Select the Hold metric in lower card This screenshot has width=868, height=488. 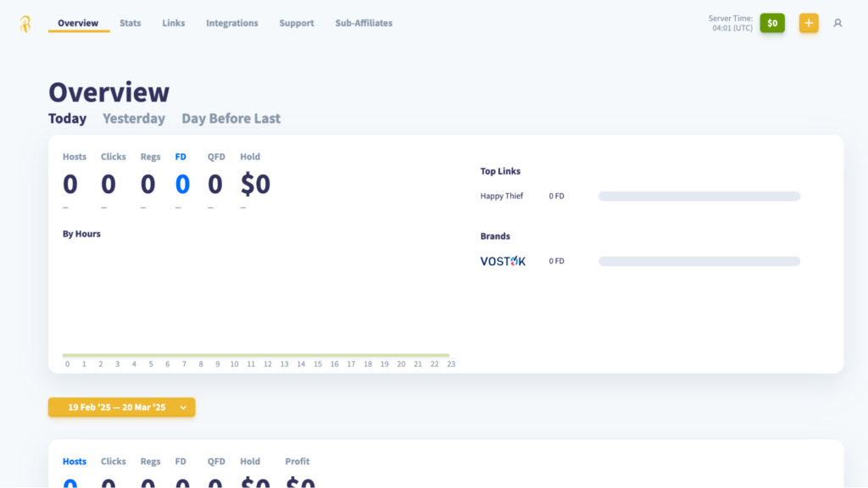(250, 462)
